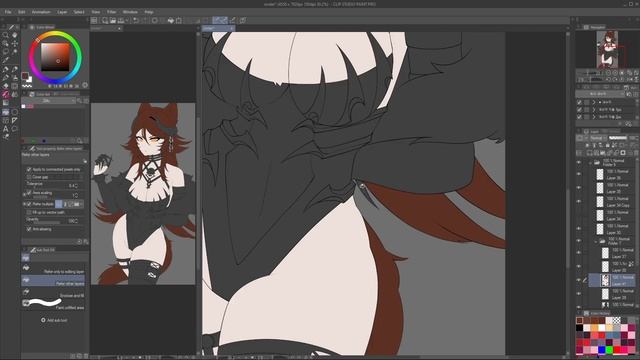Click the Save icon in command bar
Viewport: 640px width, 360px height.
(121, 20)
